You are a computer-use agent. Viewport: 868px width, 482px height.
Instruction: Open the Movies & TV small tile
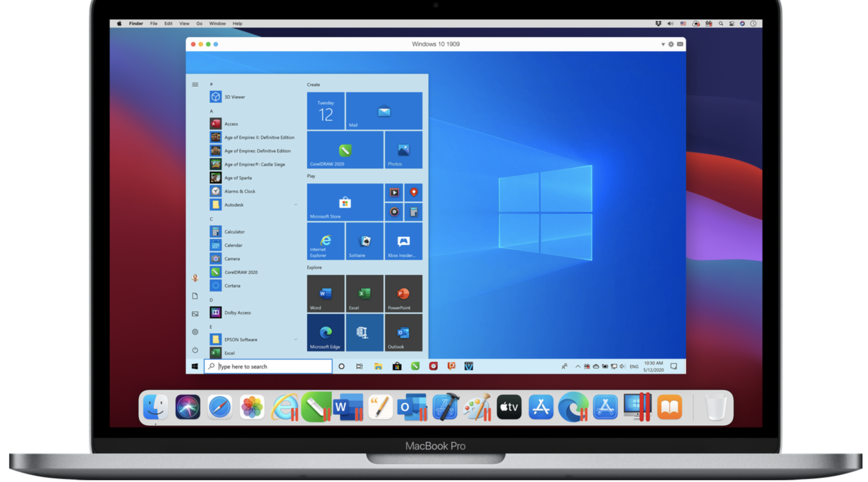394,193
